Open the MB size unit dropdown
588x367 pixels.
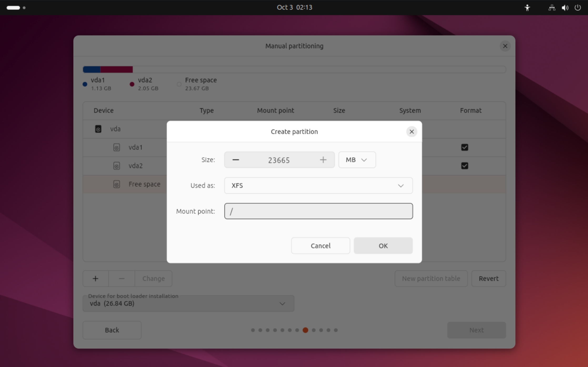pyautogui.click(x=357, y=160)
